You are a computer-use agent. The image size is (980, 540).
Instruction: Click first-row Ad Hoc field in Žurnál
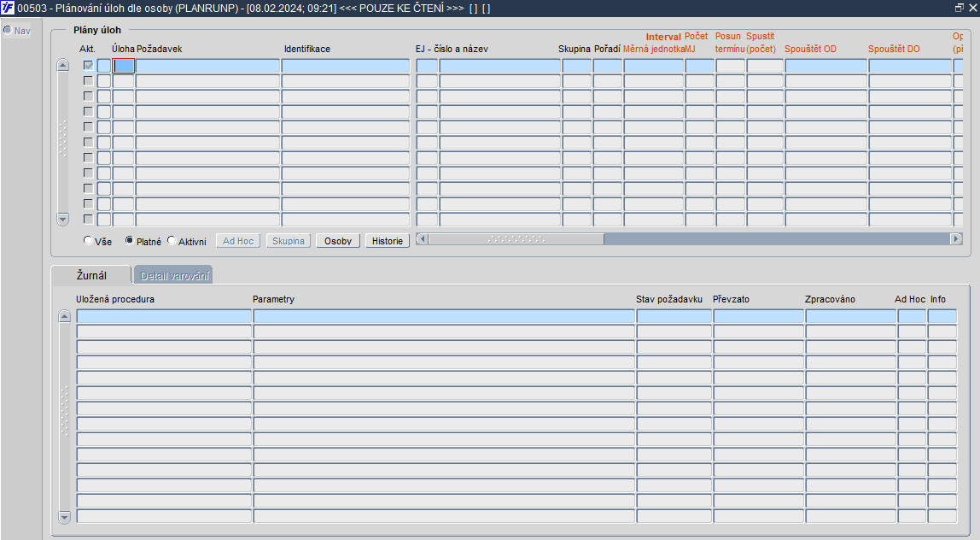(912, 317)
